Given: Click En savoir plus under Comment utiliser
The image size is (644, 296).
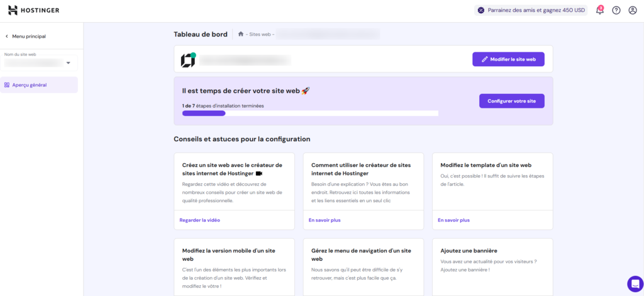Looking at the screenshot, I should point(325,220).
